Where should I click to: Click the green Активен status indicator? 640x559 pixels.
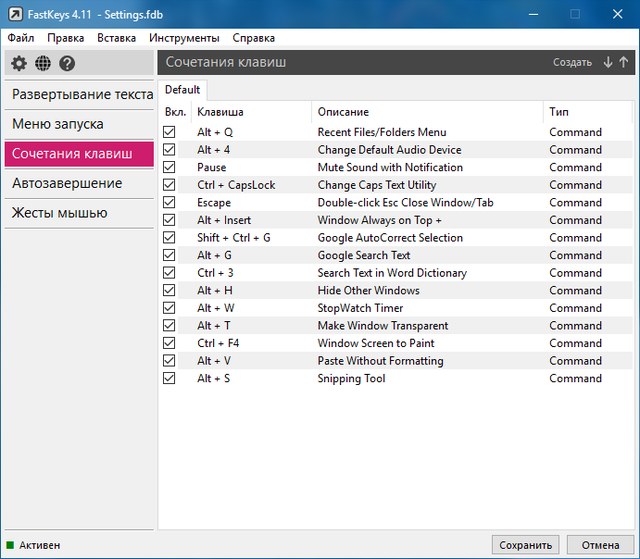point(10,545)
